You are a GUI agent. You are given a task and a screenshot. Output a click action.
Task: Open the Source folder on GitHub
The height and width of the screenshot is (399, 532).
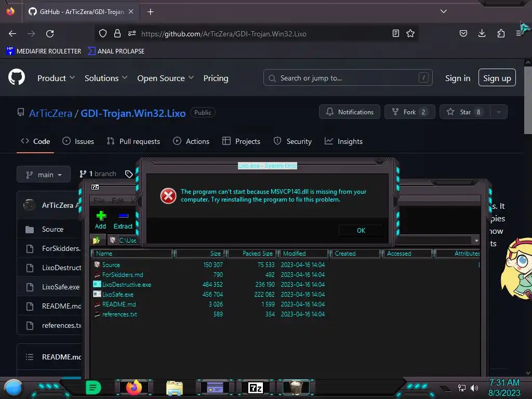coord(52,229)
